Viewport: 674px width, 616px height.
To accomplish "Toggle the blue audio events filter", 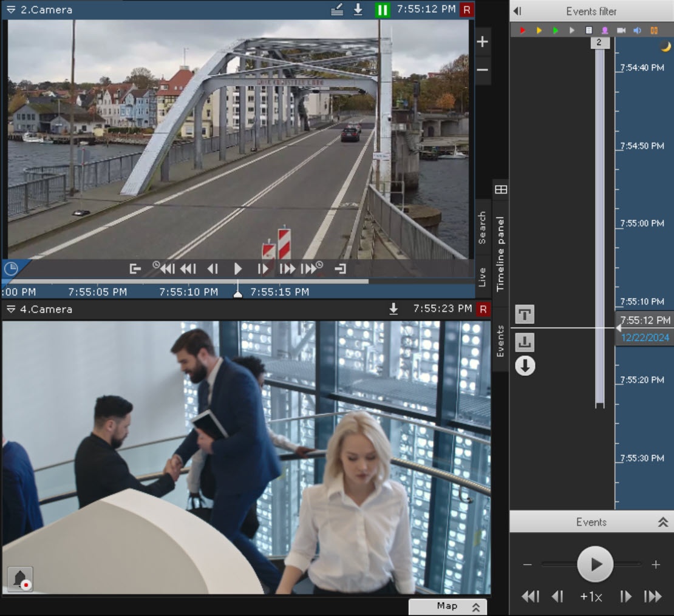I will [637, 30].
